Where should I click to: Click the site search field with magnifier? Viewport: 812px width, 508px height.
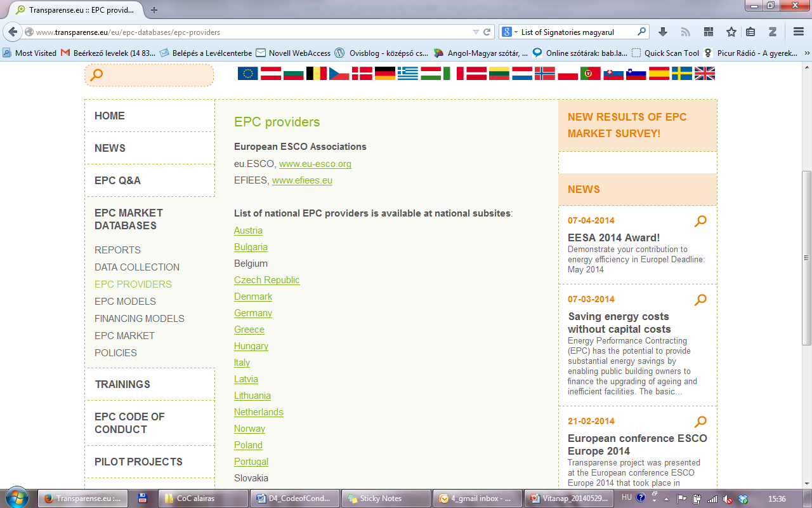pos(149,75)
